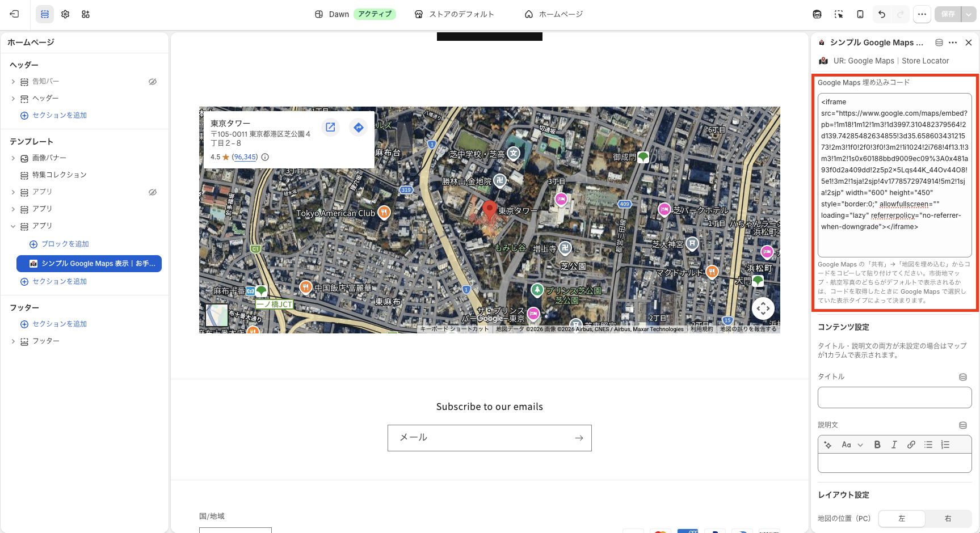Open the app embeds icon
The image size is (980, 533).
coord(86,14)
